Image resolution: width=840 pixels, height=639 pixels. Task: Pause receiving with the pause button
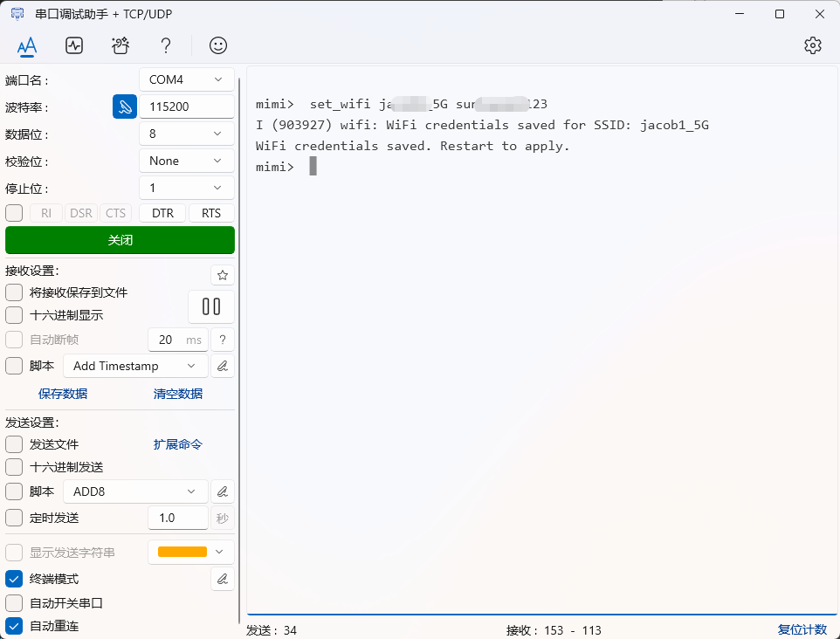[x=211, y=306]
